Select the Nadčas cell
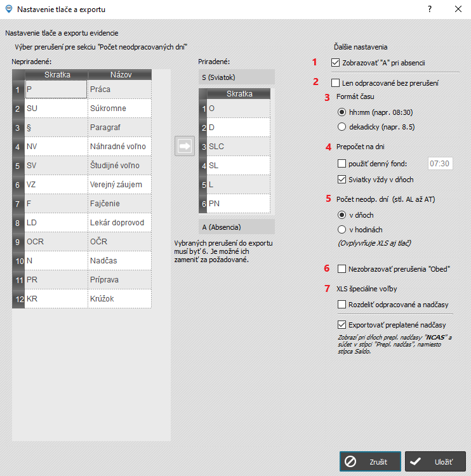 pyautogui.click(x=119, y=261)
